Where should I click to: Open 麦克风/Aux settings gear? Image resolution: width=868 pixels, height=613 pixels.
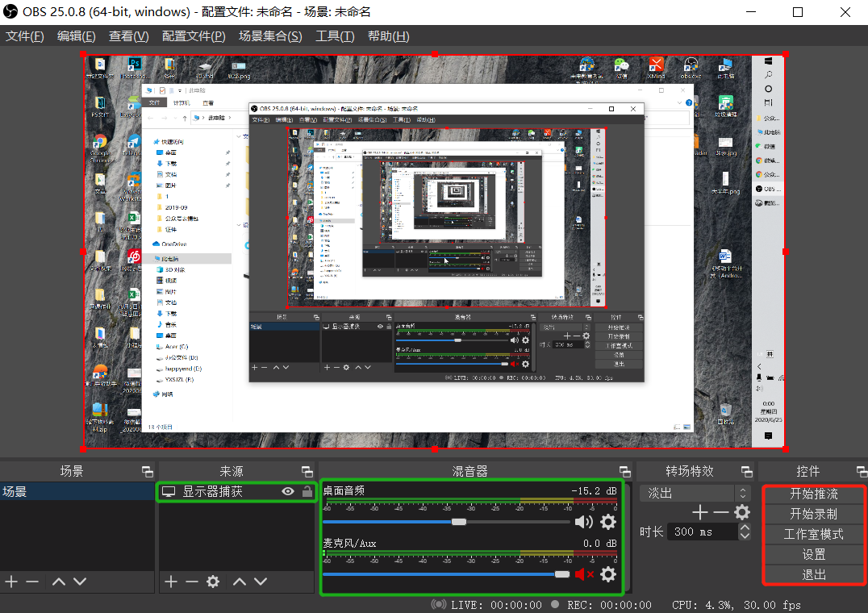pyautogui.click(x=607, y=574)
